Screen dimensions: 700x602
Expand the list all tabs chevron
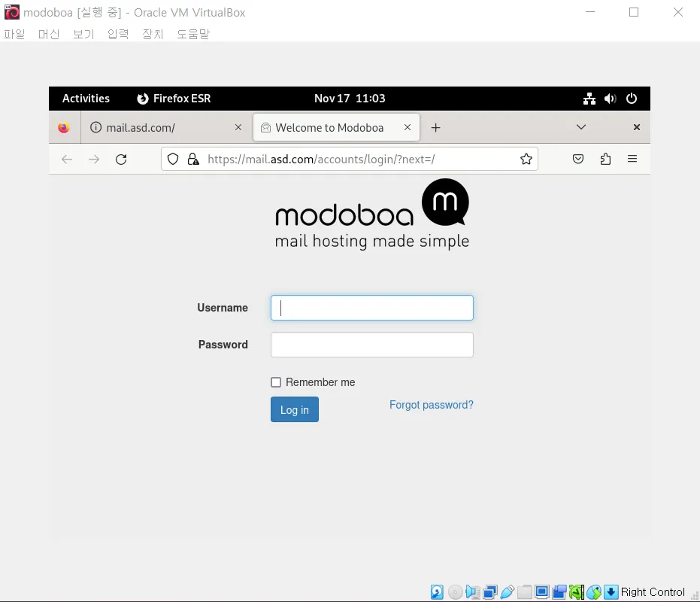click(580, 127)
